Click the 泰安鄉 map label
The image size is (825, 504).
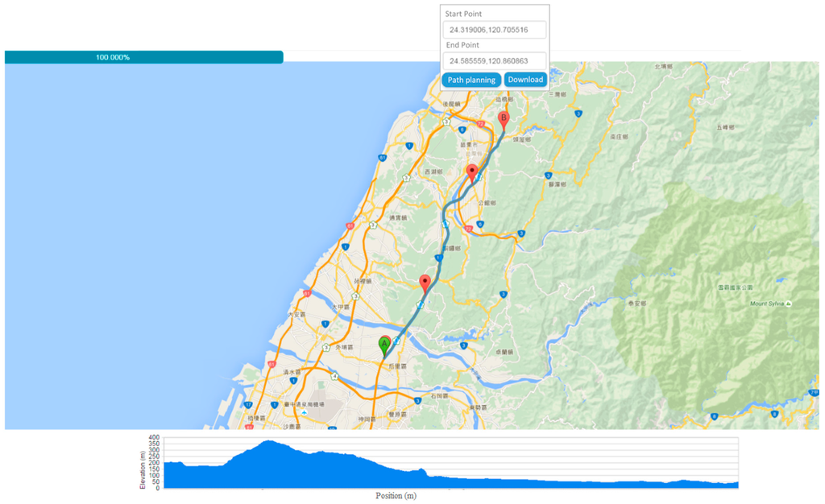pyautogui.click(x=637, y=304)
